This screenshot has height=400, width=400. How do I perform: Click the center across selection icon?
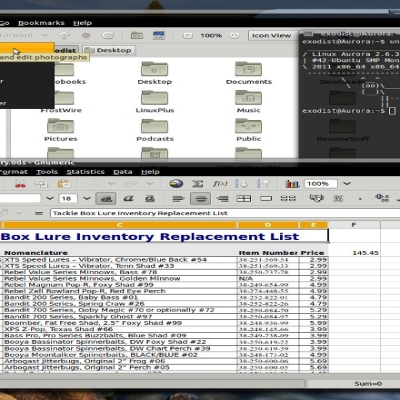tap(244, 199)
